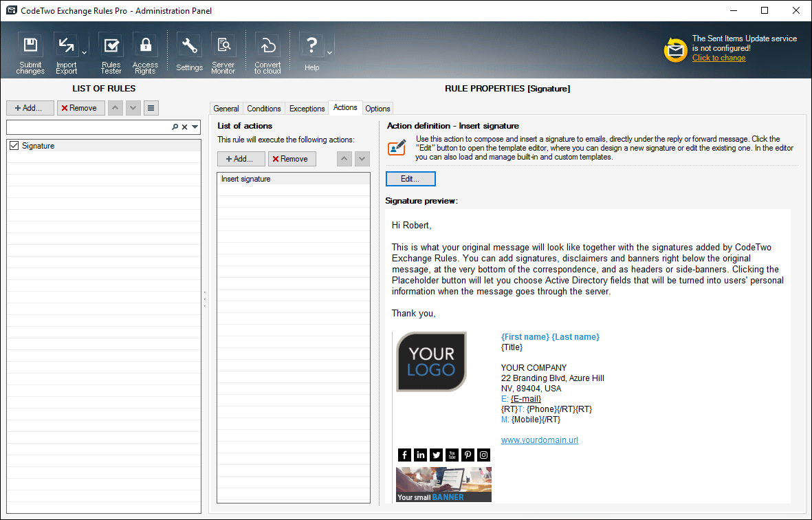Click the YouTube icon in signature preview
Viewport: 812px width, 520px height.
pyautogui.click(x=452, y=455)
